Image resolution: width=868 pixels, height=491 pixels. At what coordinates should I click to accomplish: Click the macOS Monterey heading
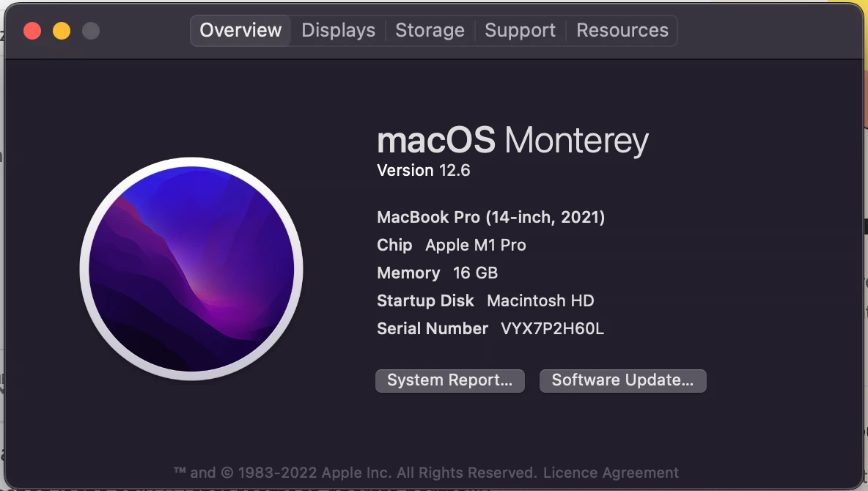coord(512,141)
